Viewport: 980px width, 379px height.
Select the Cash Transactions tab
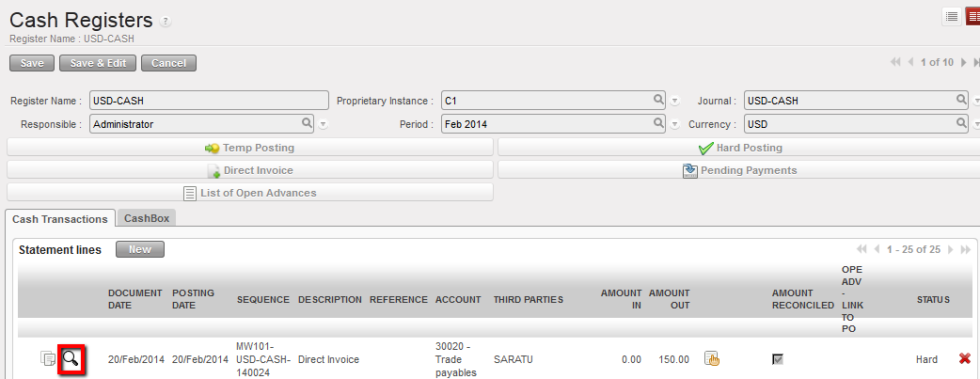60,218
